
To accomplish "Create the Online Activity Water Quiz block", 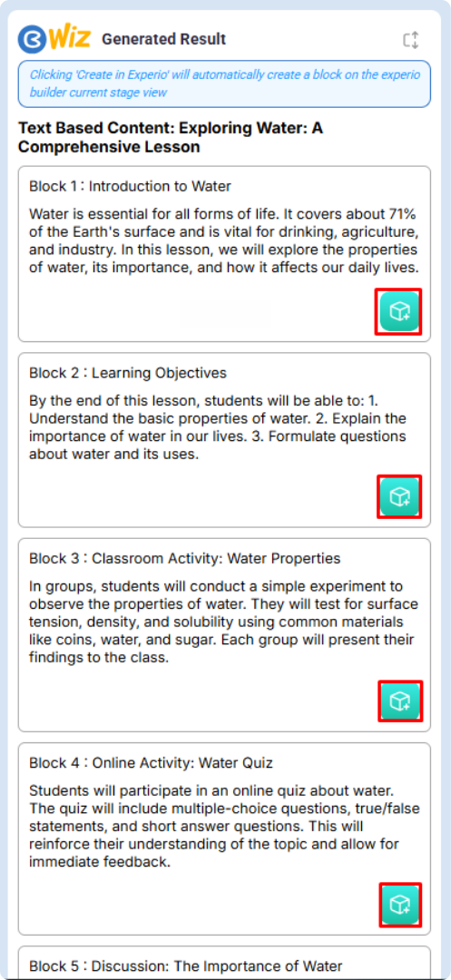I will (x=398, y=904).
